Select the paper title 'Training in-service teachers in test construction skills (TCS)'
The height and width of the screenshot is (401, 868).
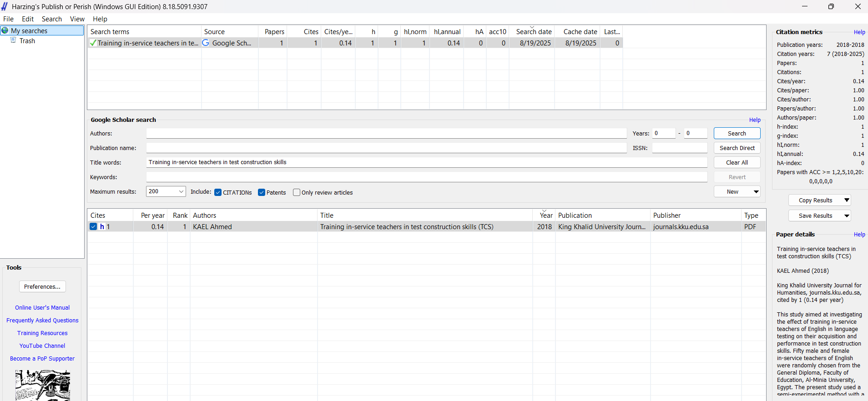[407, 226]
